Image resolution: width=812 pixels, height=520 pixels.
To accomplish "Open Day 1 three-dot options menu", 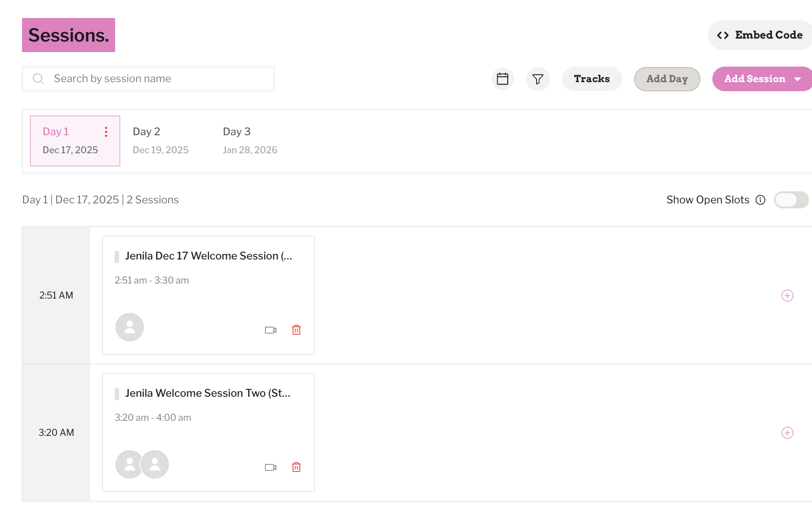I will [x=106, y=132].
